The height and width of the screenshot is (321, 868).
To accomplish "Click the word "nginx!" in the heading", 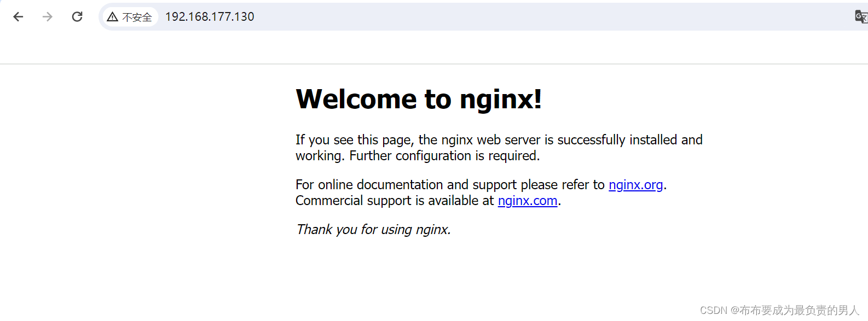I will pos(501,99).
